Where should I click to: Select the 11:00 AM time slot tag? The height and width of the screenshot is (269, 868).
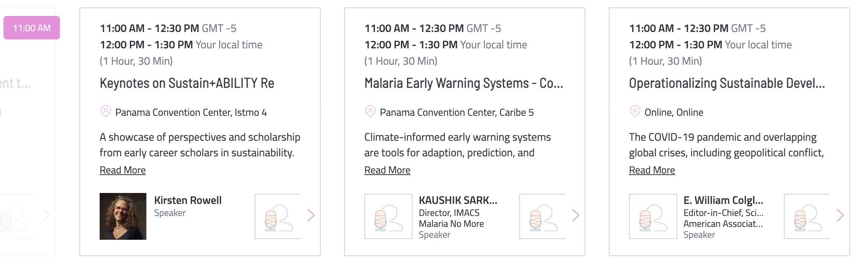tap(32, 28)
